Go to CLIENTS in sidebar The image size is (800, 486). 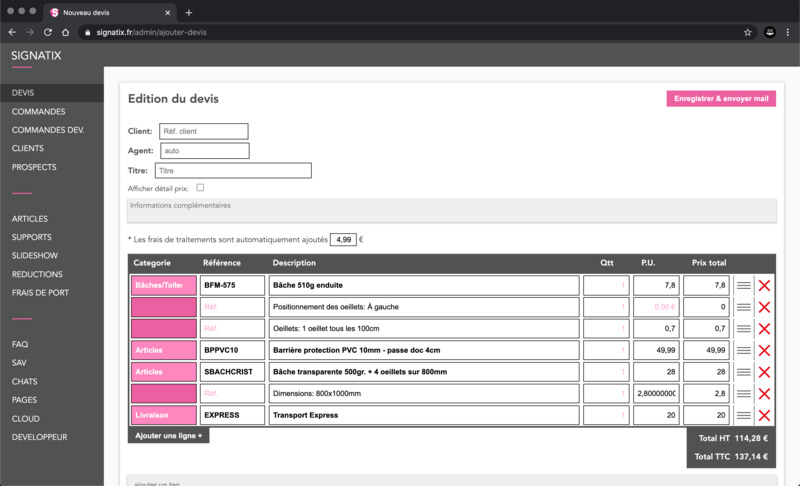(x=28, y=148)
